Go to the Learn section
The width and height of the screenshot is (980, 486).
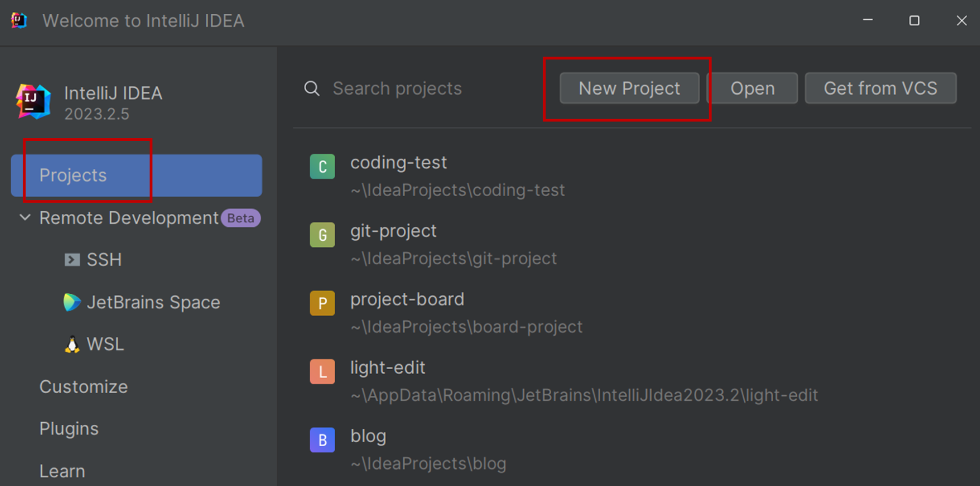[62, 471]
